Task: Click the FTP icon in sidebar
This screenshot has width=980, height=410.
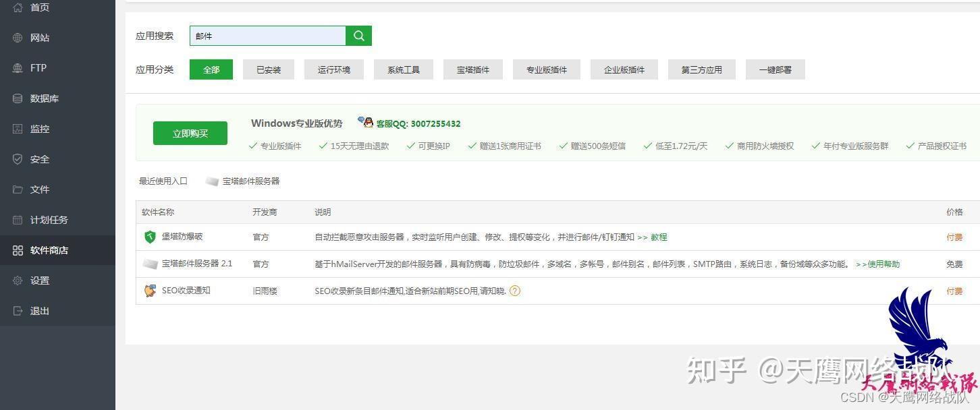Action: [x=18, y=68]
